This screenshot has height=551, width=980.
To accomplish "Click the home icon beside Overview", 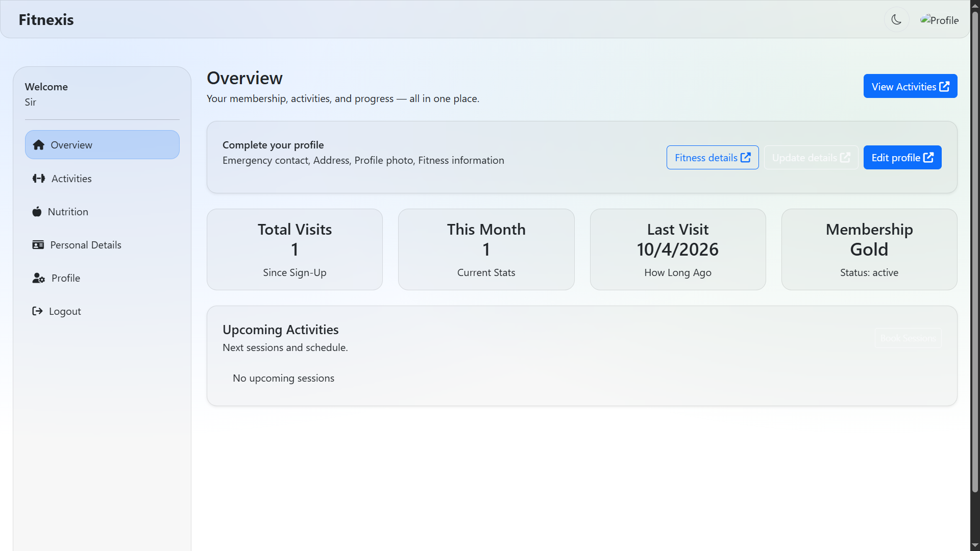I will [39, 145].
